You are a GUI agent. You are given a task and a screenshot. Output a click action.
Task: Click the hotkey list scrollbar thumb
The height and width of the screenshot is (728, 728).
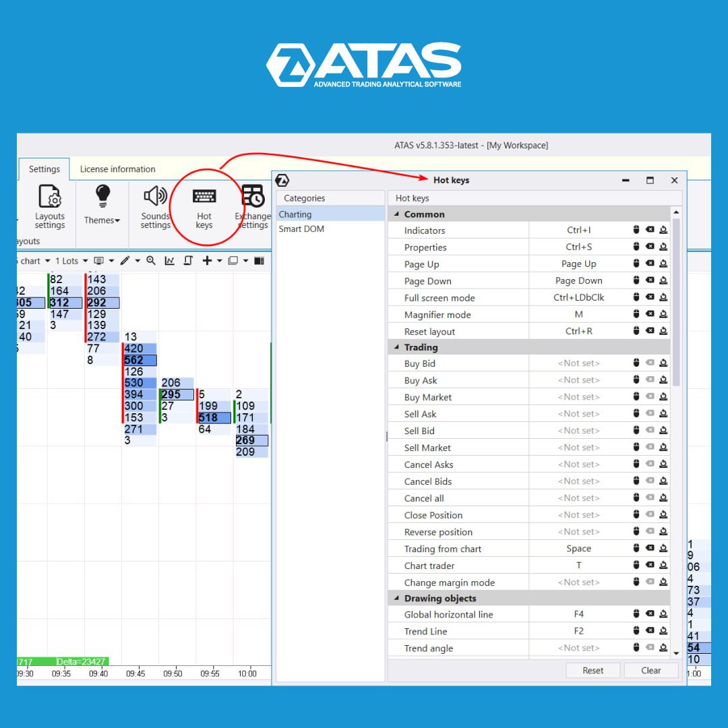[677, 302]
